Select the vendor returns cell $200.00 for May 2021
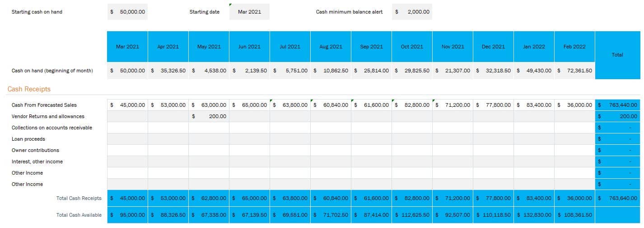 (209, 116)
